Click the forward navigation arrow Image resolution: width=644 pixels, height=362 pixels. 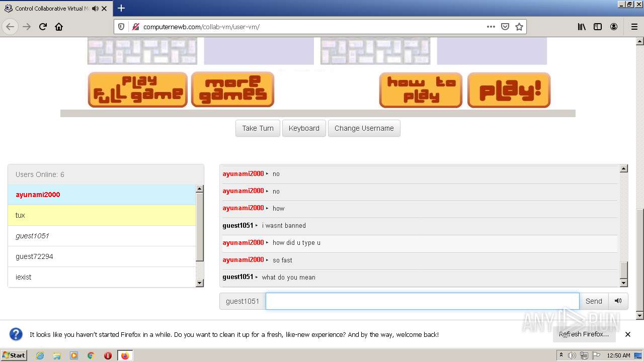coord(27,27)
